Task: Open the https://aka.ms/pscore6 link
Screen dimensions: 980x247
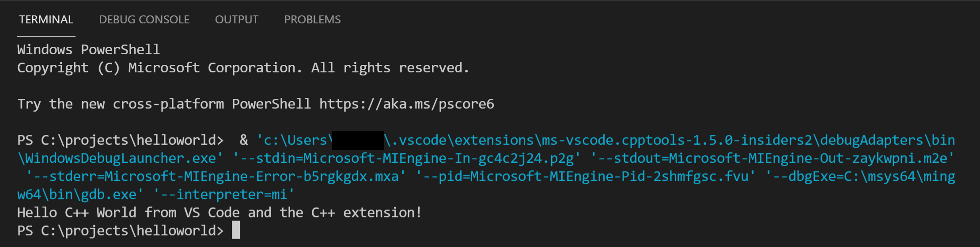Action: pos(406,104)
